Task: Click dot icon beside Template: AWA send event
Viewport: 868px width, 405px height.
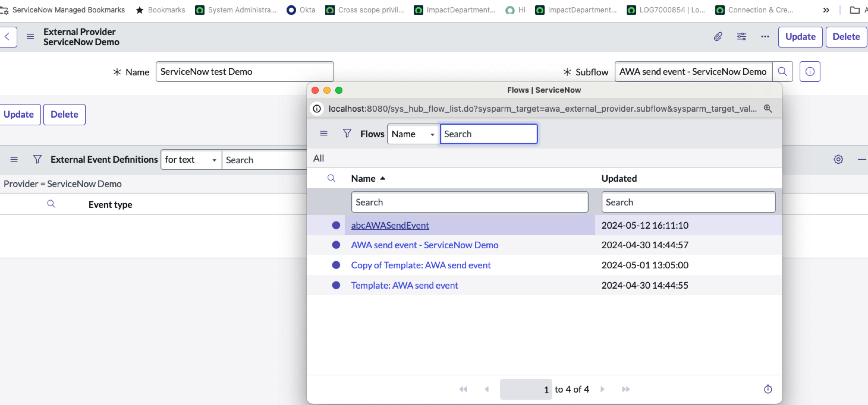Action: pyautogui.click(x=336, y=285)
